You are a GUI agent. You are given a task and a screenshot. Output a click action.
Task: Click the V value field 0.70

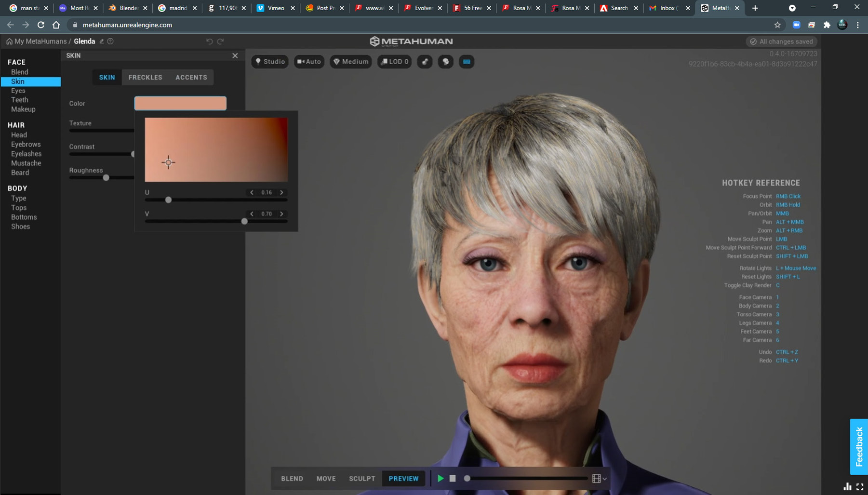click(x=267, y=214)
